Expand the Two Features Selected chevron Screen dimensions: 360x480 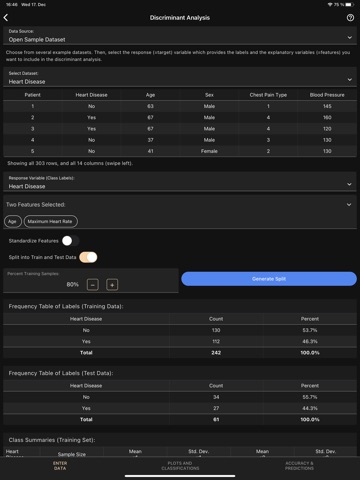coord(349,204)
